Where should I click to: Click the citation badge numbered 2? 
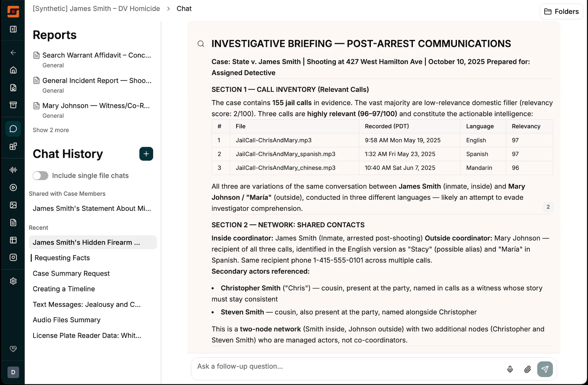[548, 207]
